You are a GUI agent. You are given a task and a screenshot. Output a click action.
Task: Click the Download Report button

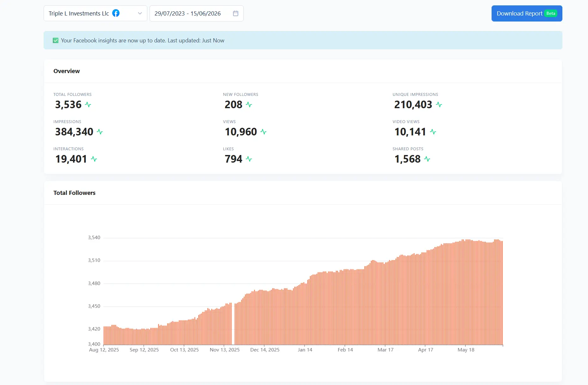pyautogui.click(x=527, y=13)
